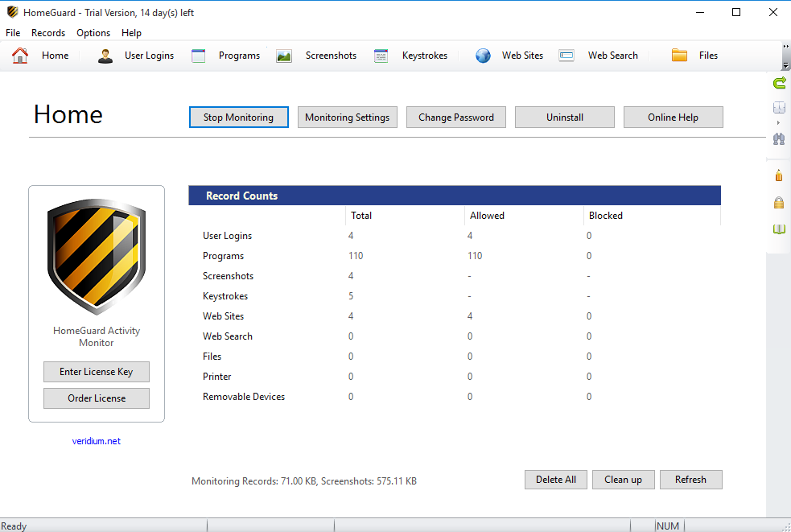Open the File menu
The height and width of the screenshot is (532, 791).
[13, 33]
